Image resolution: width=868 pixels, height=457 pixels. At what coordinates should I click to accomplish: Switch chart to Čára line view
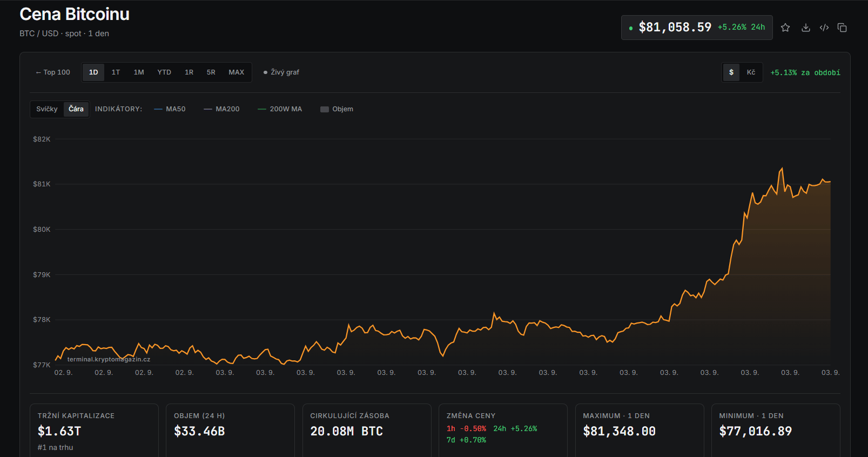[x=76, y=109]
